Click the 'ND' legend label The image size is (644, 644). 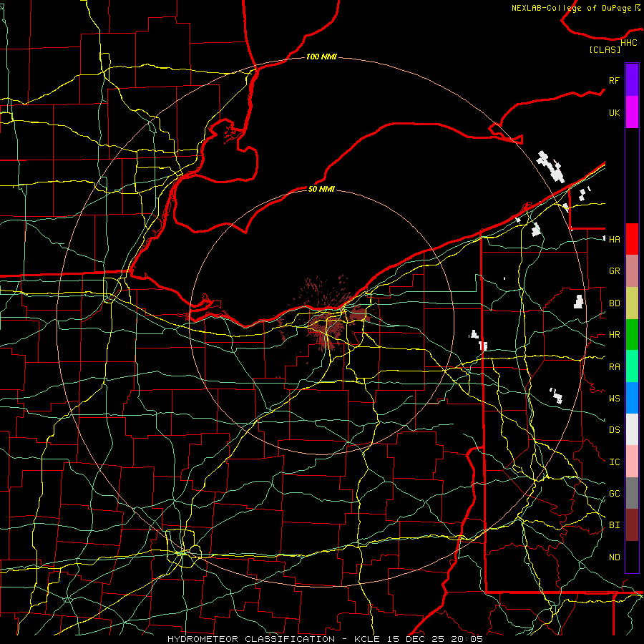point(614,557)
